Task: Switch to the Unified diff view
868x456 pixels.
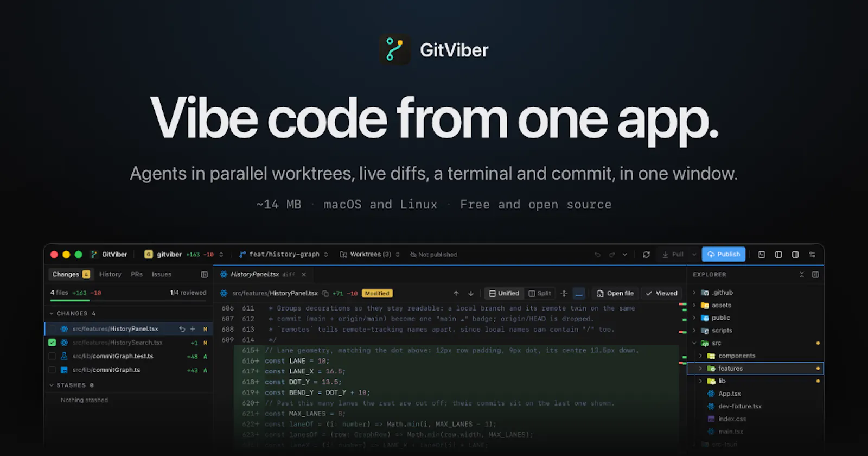Action: point(504,294)
